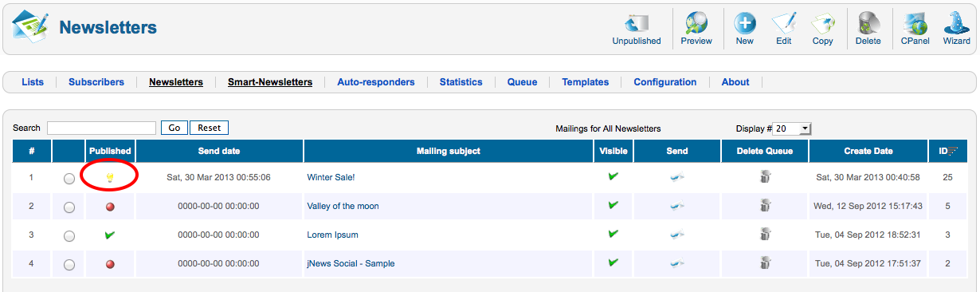Image resolution: width=980 pixels, height=292 pixels.
Task: Click the Go search button
Action: click(174, 128)
